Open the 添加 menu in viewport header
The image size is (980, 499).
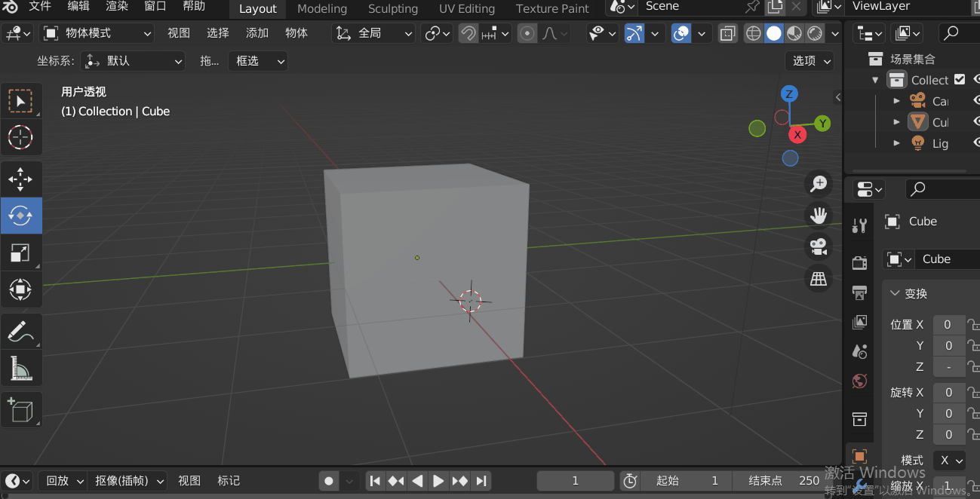pyautogui.click(x=257, y=33)
